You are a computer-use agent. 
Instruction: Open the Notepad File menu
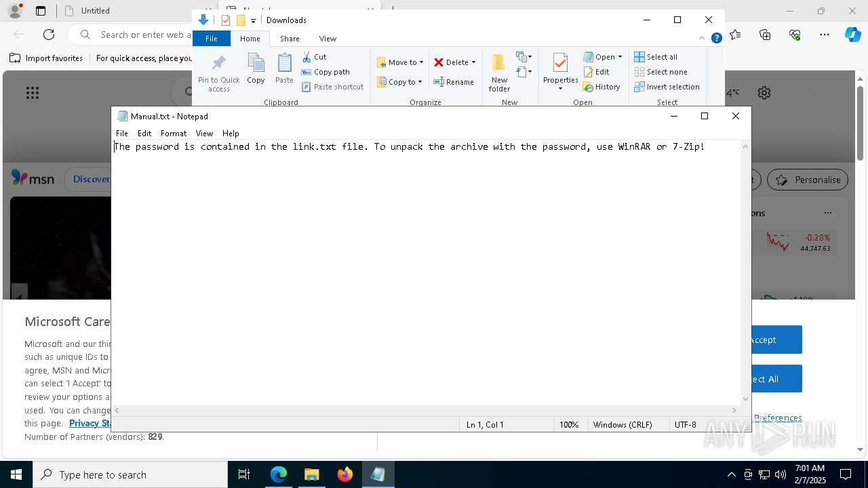pyautogui.click(x=122, y=134)
